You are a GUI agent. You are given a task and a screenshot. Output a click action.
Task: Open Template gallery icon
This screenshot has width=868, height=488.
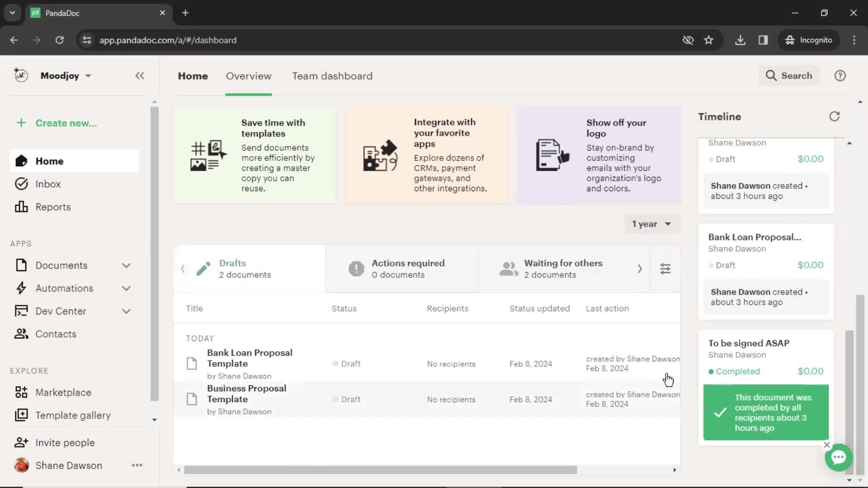pyautogui.click(x=21, y=415)
